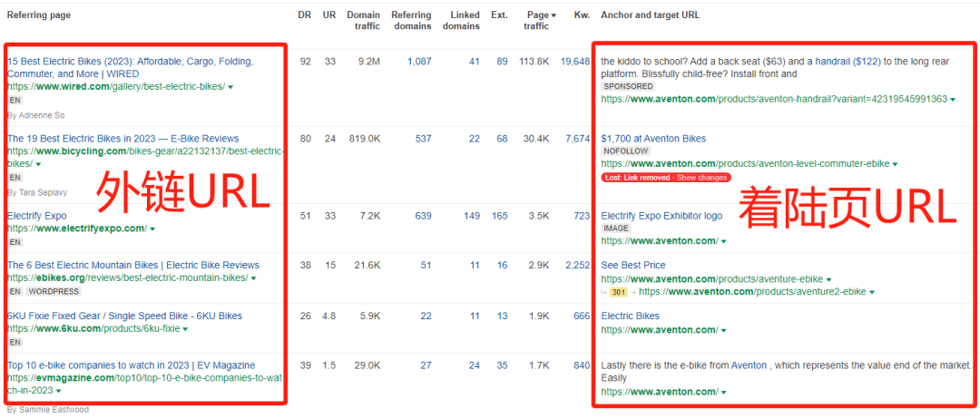Expand dropdown arrow after bicycling.com URL
Screen dimensions: 980x418
pyautogui.click(x=38, y=164)
